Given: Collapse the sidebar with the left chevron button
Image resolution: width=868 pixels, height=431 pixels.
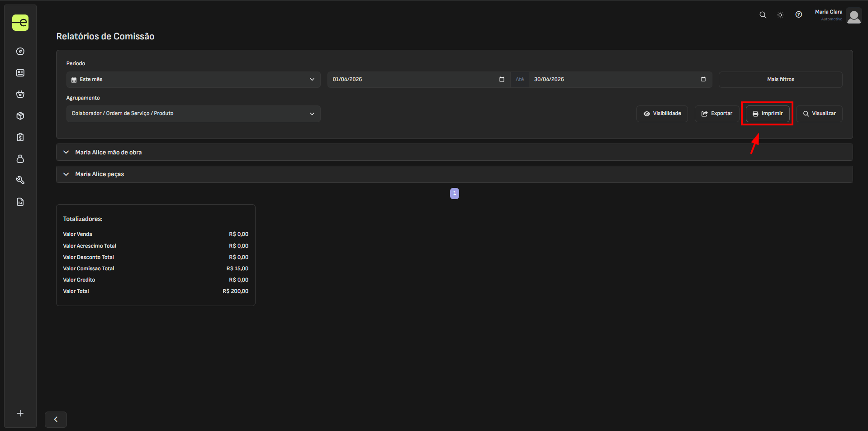Looking at the screenshot, I should click(x=56, y=419).
